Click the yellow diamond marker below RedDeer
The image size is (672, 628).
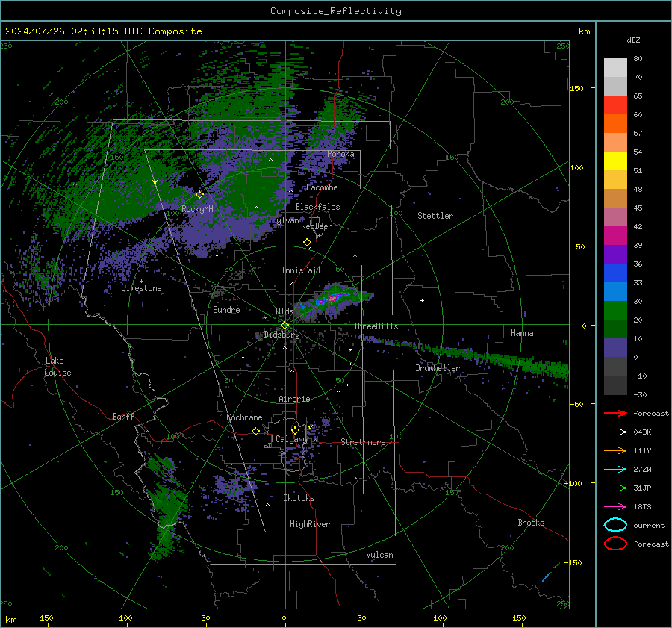click(307, 243)
